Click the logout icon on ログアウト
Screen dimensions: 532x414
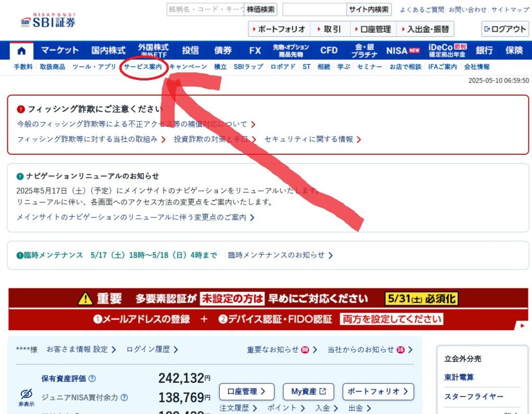(487, 29)
